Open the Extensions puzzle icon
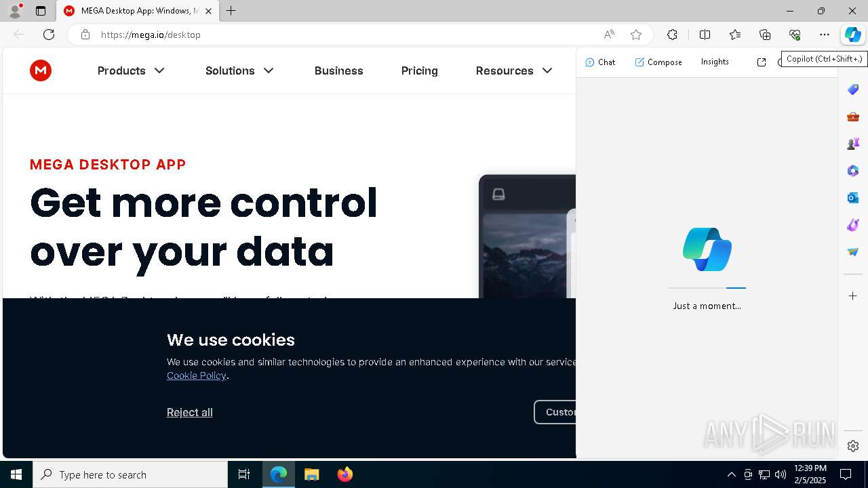 click(672, 35)
